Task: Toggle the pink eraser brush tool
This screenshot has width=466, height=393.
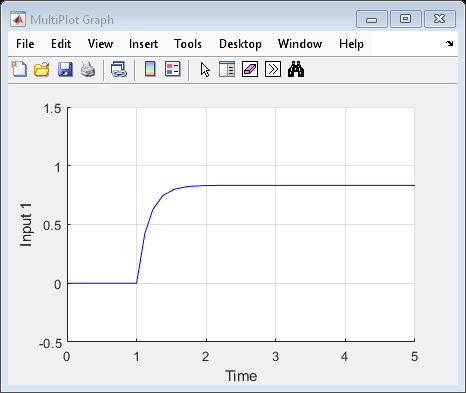Action: click(x=250, y=69)
